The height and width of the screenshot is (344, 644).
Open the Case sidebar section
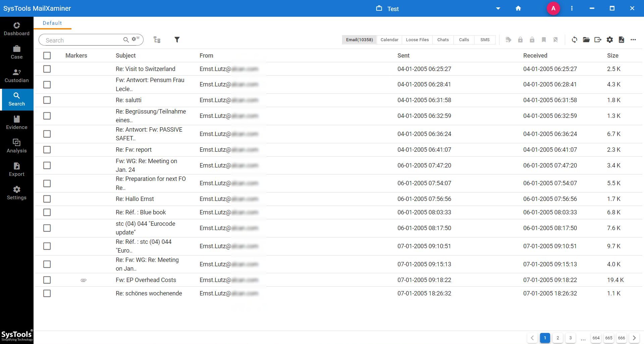pyautogui.click(x=16, y=52)
